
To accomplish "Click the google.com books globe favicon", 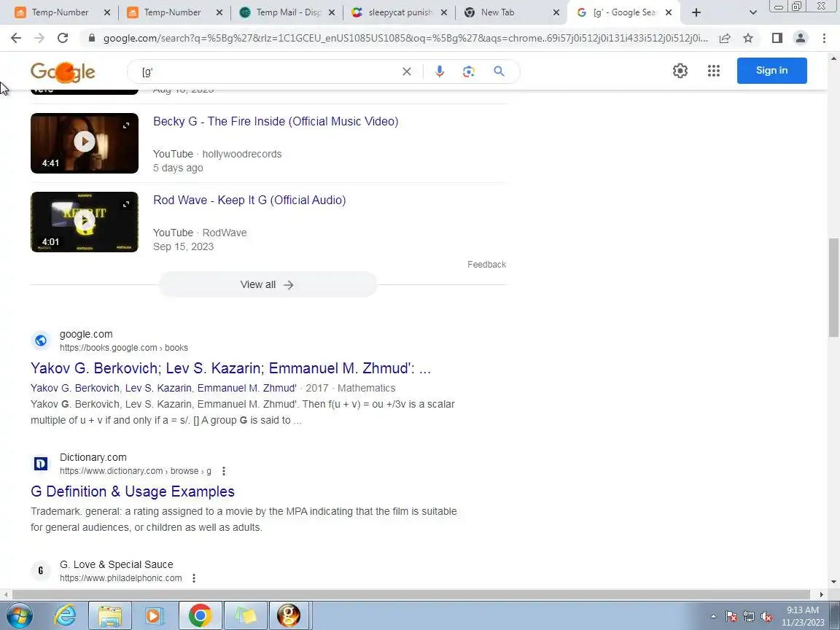I will (x=41, y=341).
